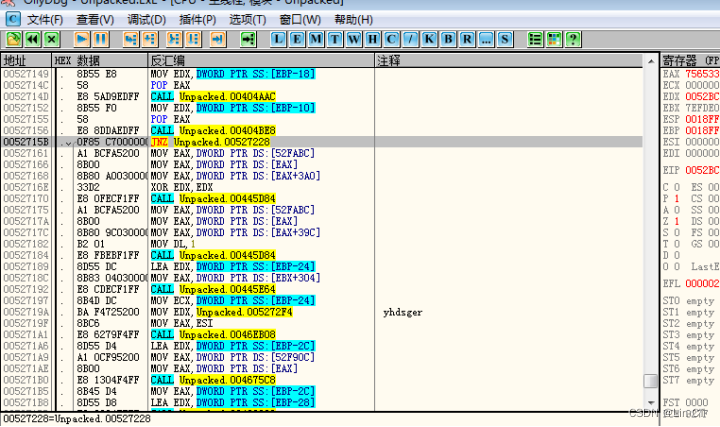Select MOV EDX,Unpacked.005272F4 instruction
This screenshot has height=427, width=720.
tap(221, 312)
